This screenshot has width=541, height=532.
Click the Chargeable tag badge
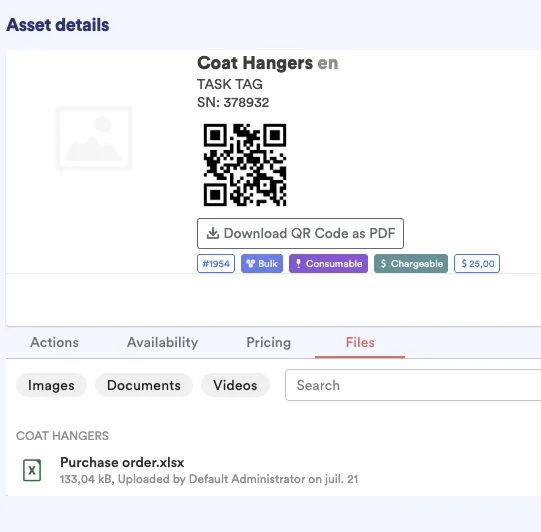click(411, 264)
